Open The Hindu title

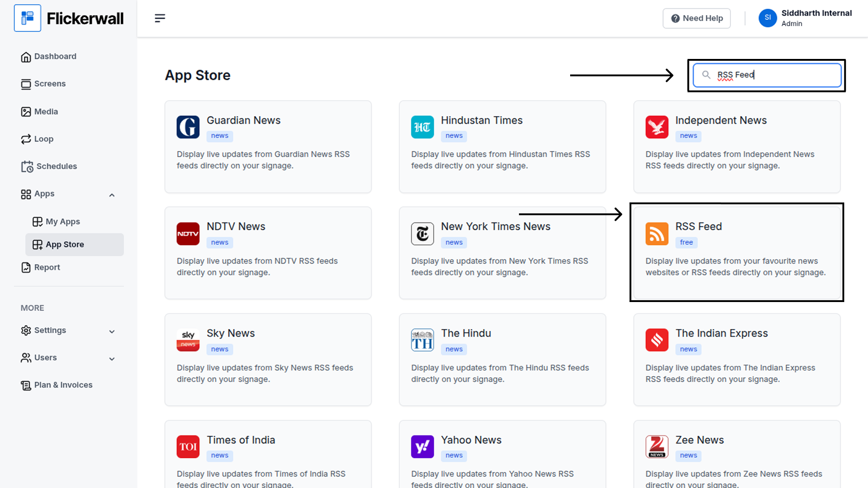466,333
